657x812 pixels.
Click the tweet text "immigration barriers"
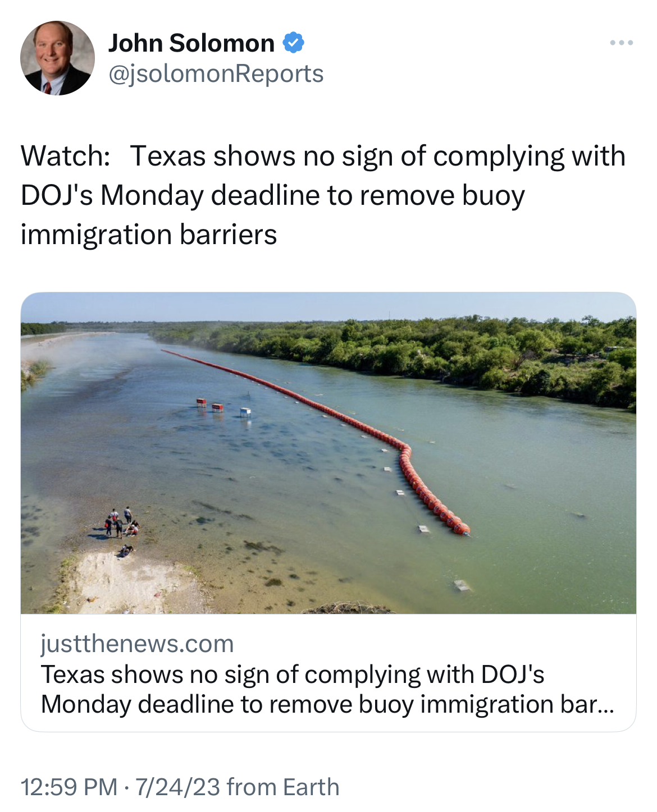coord(149,235)
